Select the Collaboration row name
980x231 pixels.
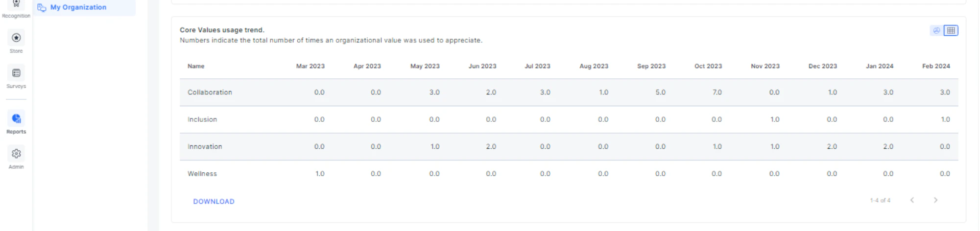pos(210,92)
